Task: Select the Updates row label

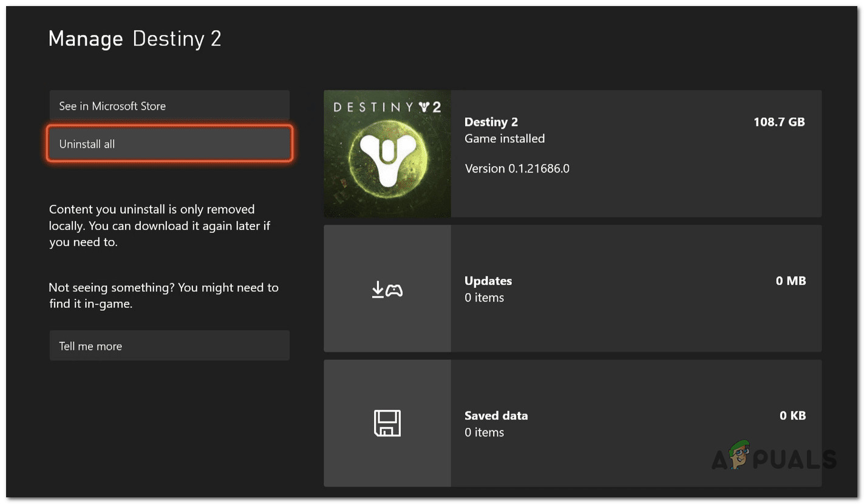Action: [x=488, y=281]
